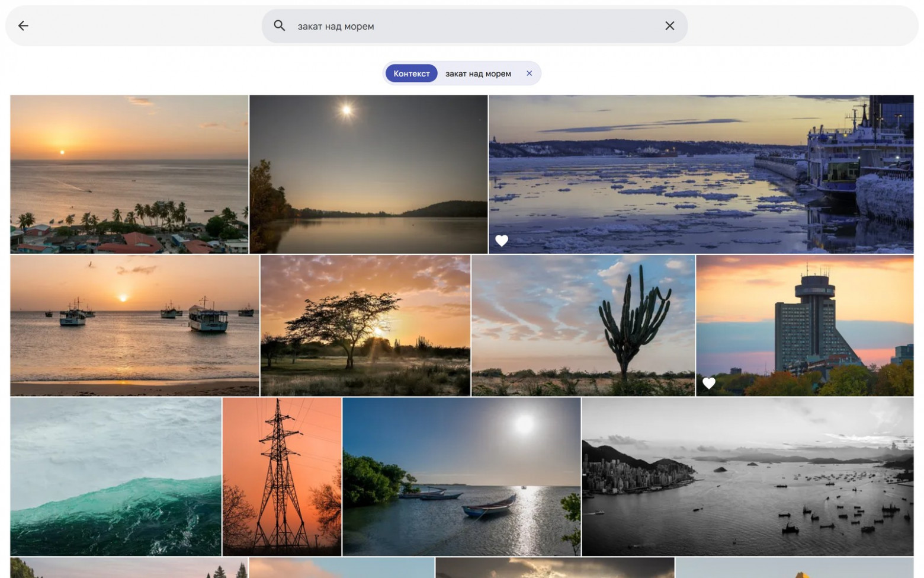
Task: Unfavorite the icy harbor photo via heart icon
Action: pos(502,241)
